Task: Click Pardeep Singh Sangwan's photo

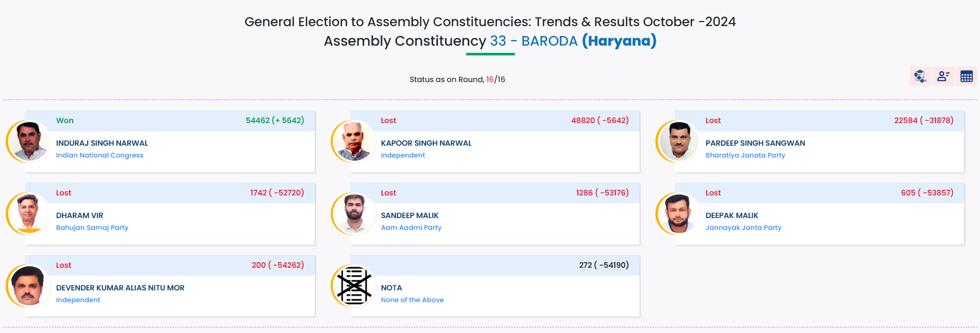Action: click(678, 141)
